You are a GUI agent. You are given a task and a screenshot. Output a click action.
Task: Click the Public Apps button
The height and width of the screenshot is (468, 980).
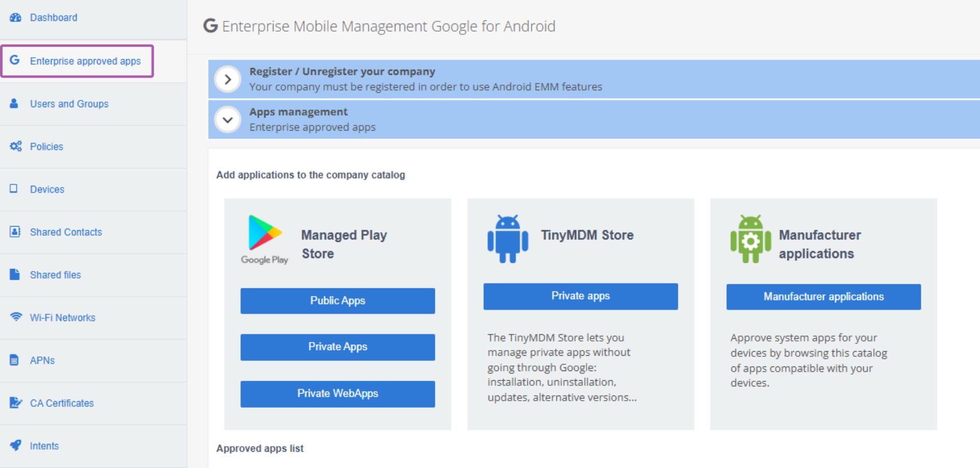(338, 301)
